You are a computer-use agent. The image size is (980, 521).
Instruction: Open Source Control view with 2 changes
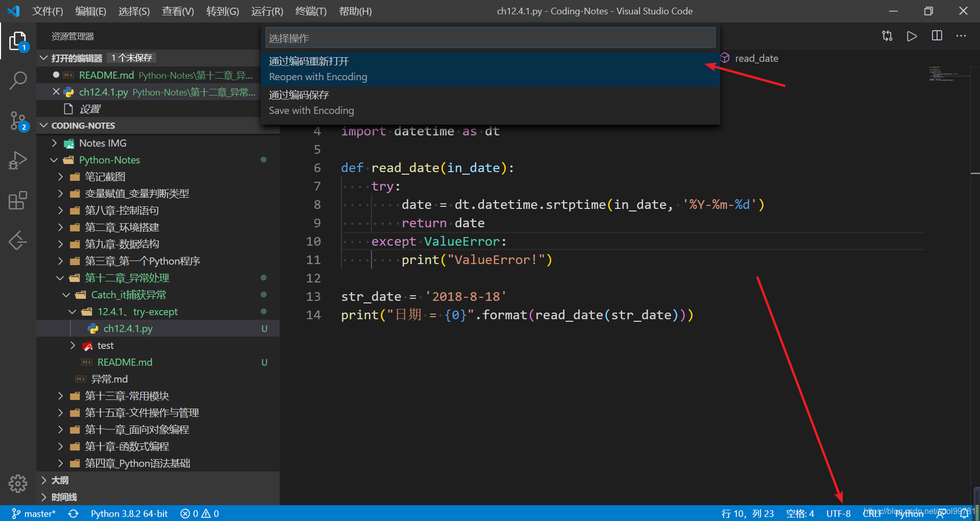pyautogui.click(x=18, y=121)
